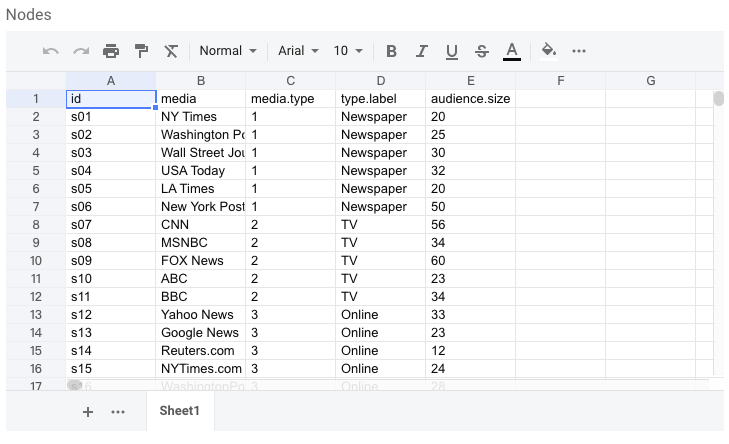Open the text color picker
Image resolution: width=729 pixels, height=444 pixels.
coord(512,51)
